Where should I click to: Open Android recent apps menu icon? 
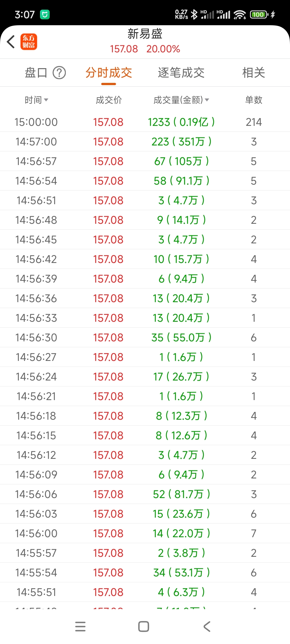coord(80,627)
